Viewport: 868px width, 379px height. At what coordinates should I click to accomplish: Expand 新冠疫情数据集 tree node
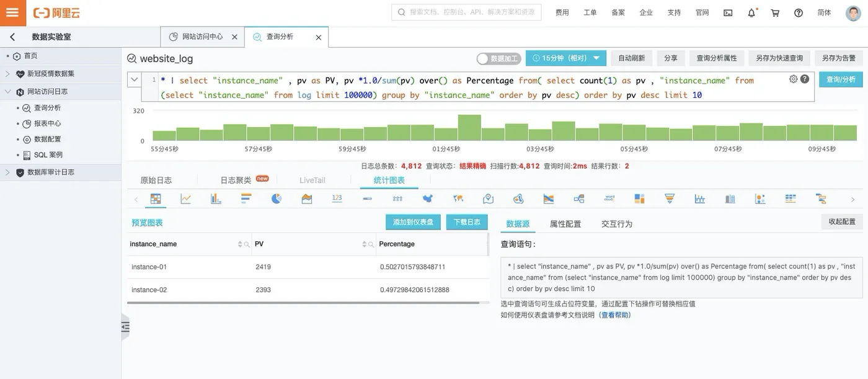pos(8,73)
